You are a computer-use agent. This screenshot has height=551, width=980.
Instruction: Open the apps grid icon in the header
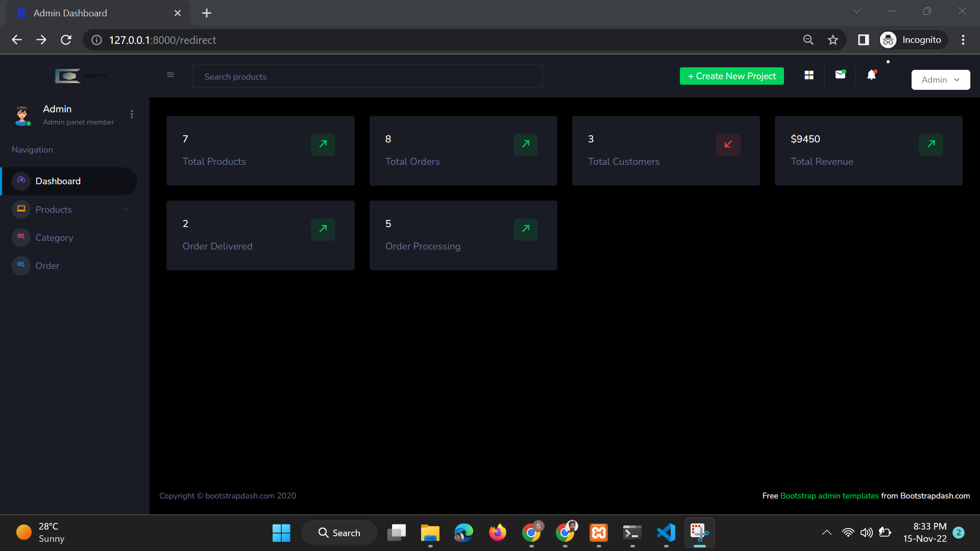tap(808, 75)
